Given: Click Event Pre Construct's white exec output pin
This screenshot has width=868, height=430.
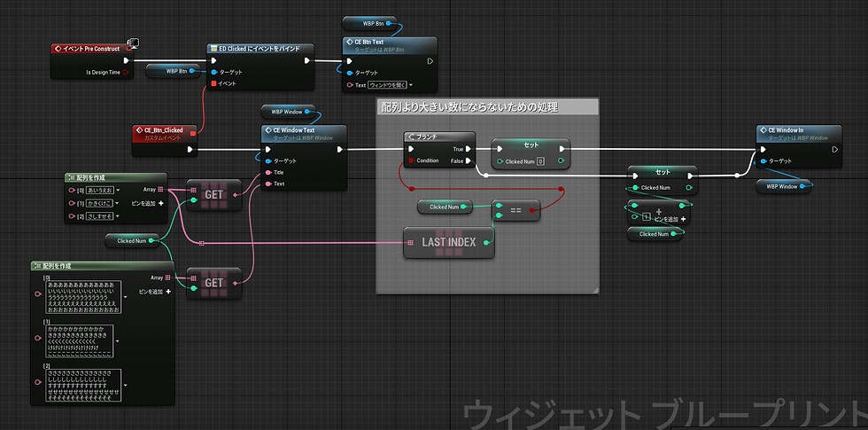Looking at the screenshot, I should pyautogui.click(x=126, y=60).
